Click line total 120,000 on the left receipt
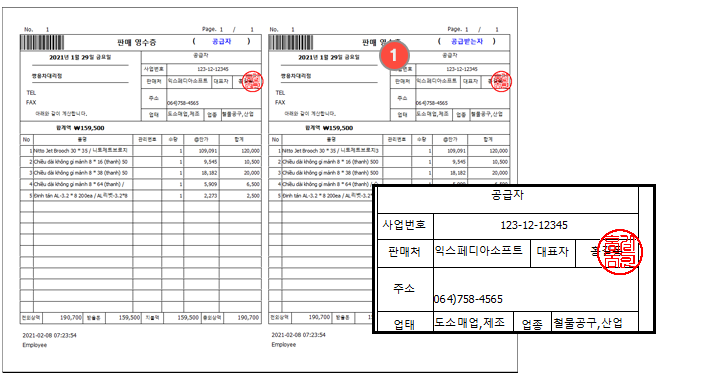Image resolution: width=723 pixels, height=382 pixels. [x=250, y=151]
